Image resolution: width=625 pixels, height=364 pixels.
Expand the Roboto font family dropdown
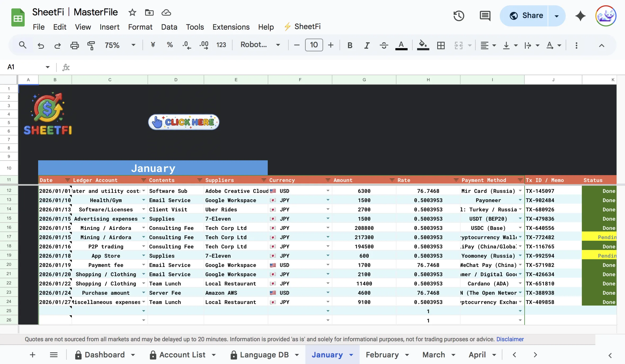pyautogui.click(x=260, y=45)
